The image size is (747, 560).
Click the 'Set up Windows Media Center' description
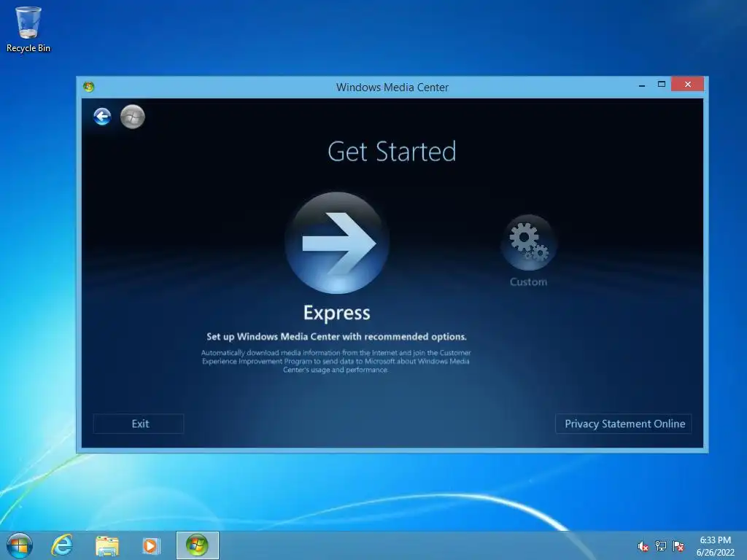click(x=336, y=337)
